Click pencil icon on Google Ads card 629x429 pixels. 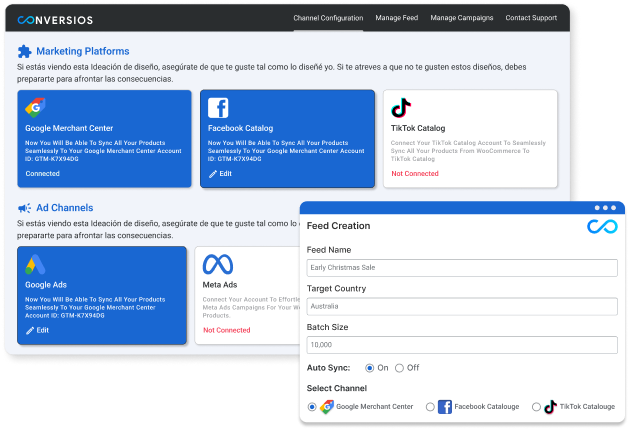pos(30,331)
